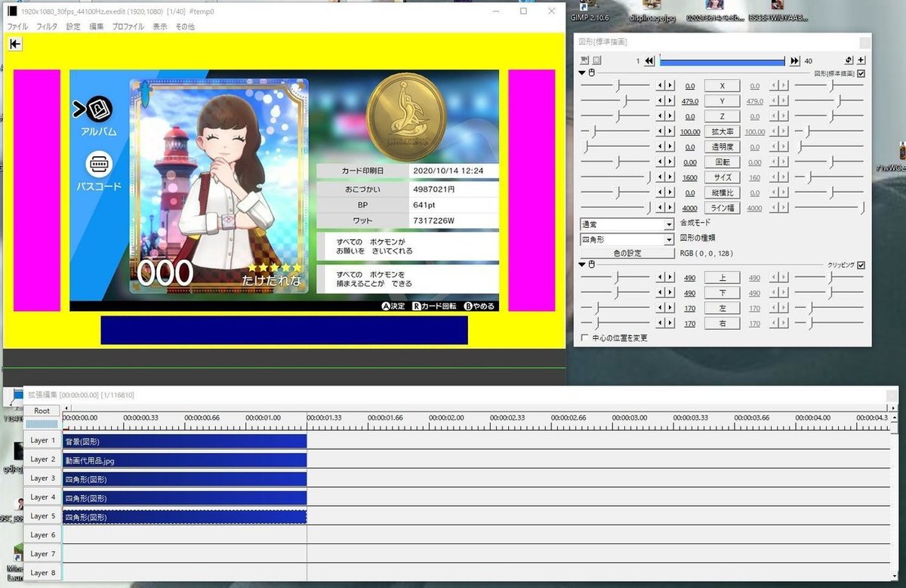Open the フィルタ menu
Screen dimensions: 906x588
click(47, 26)
